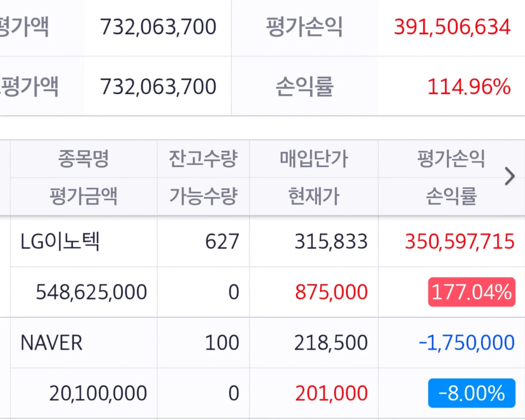This screenshot has width=525, height=420.
Task: Tap the -8.00% loss rate badge
Action: point(471,393)
